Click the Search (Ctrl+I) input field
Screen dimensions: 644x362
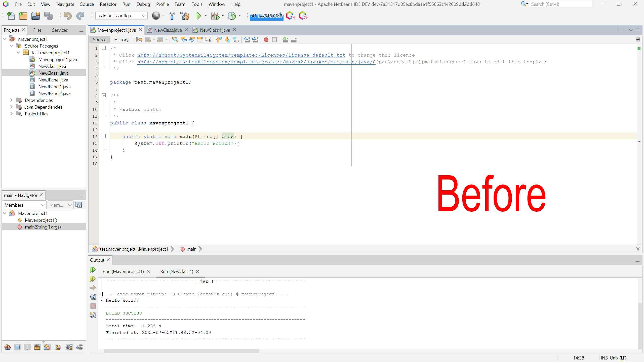(x=560, y=4)
